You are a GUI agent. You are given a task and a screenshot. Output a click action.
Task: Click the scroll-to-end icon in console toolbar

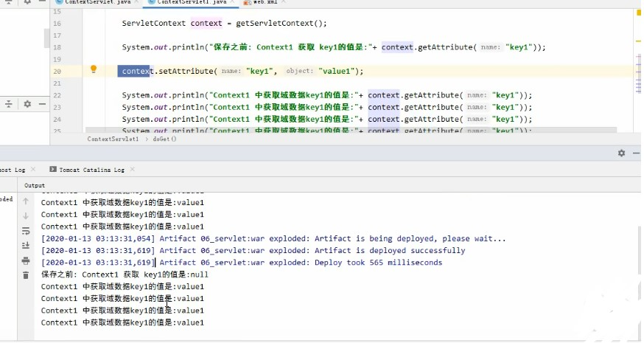26,246
